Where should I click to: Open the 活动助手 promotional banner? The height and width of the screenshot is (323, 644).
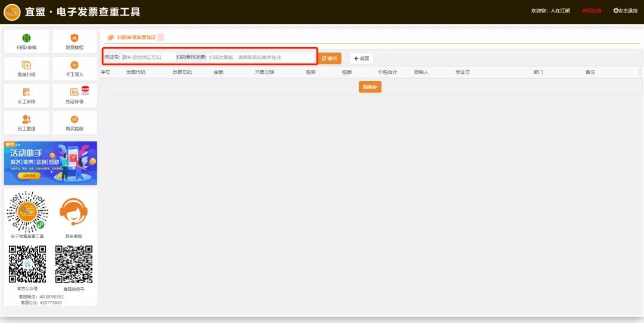coord(51,163)
